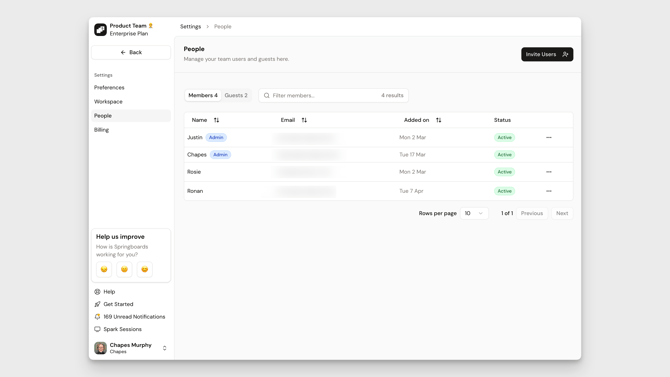
Task: Click the Product Team award badge icon
Action: pyautogui.click(x=150, y=26)
